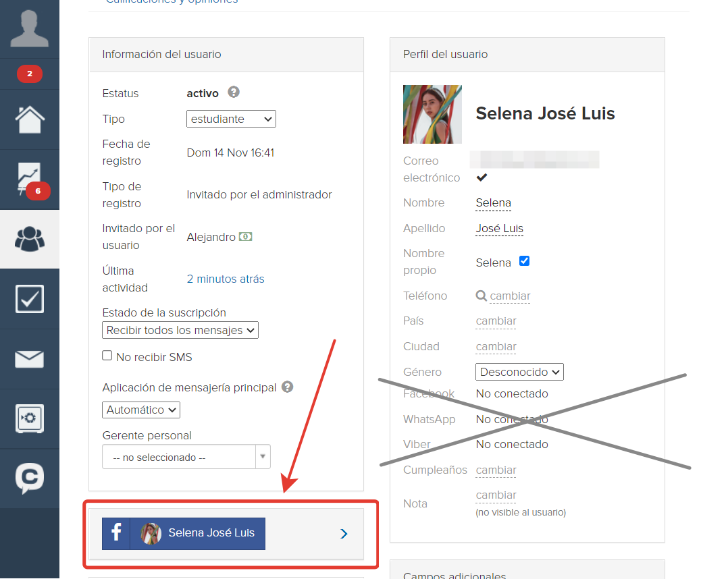Click the Selena José Luis Facebook button

click(184, 534)
